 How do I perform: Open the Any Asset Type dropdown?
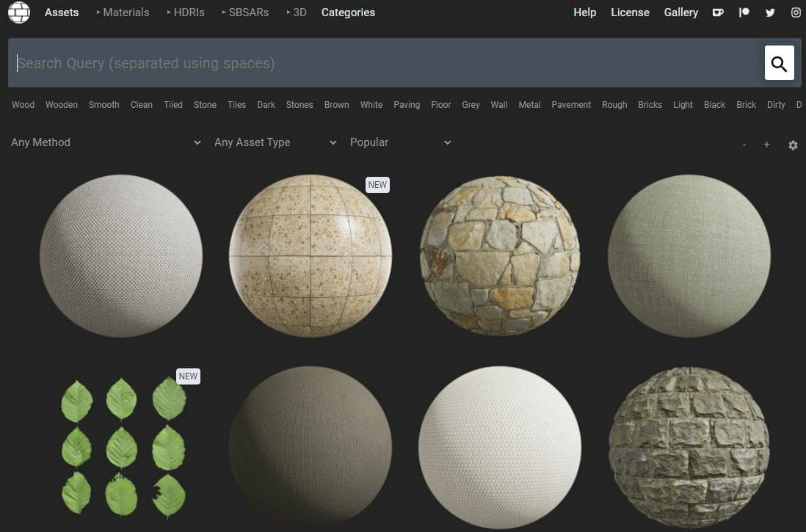[273, 142]
